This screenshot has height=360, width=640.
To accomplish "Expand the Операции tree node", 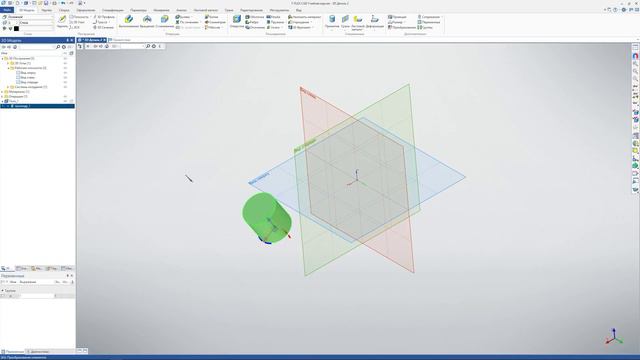I will [2, 96].
